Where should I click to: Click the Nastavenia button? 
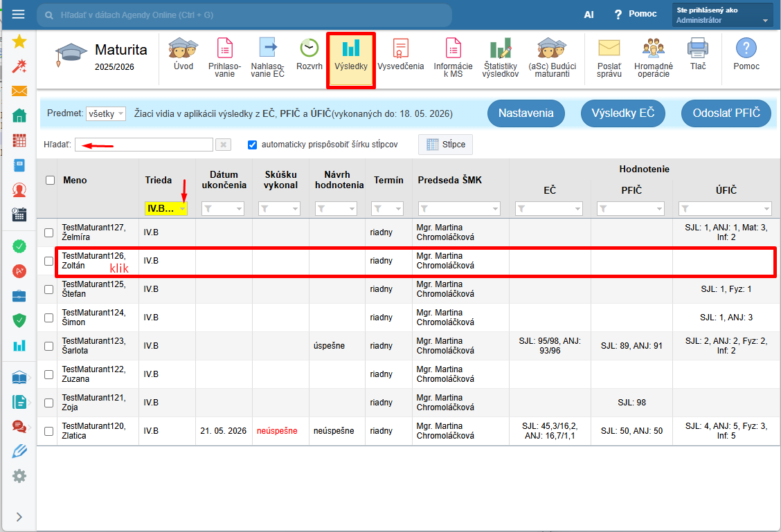tap(526, 113)
